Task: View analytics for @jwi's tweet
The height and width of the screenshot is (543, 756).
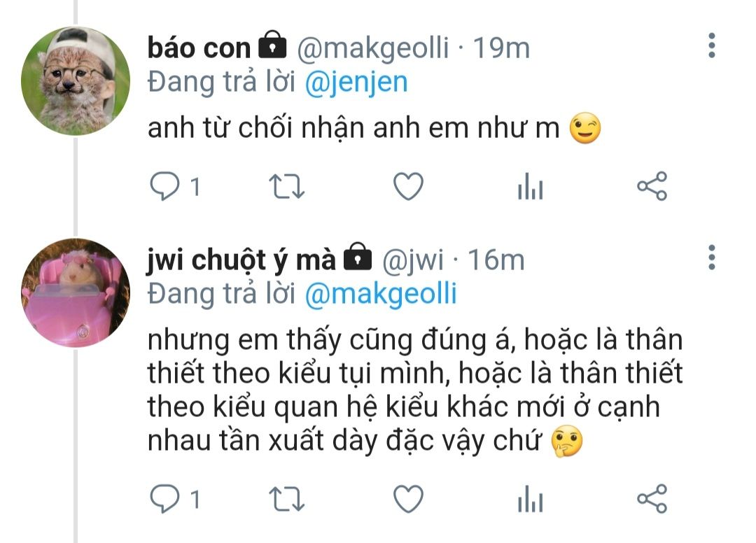Action: (531, 499)
